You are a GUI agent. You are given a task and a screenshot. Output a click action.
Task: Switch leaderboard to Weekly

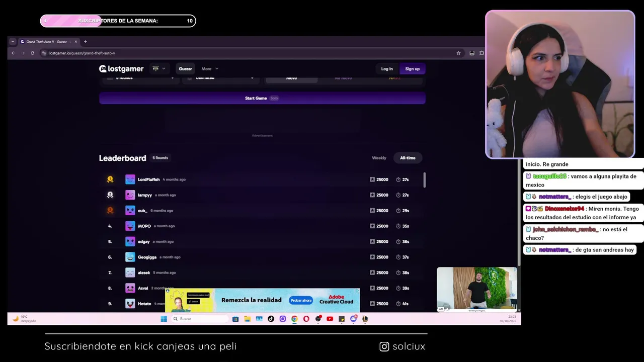(x=379, y=158)
